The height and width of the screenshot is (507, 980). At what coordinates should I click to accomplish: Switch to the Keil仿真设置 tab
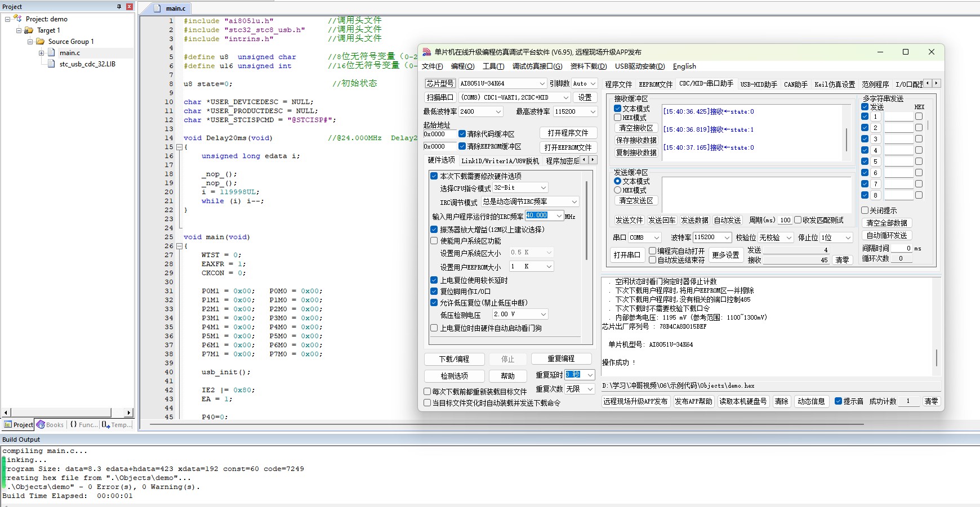(x=835, y=84)
